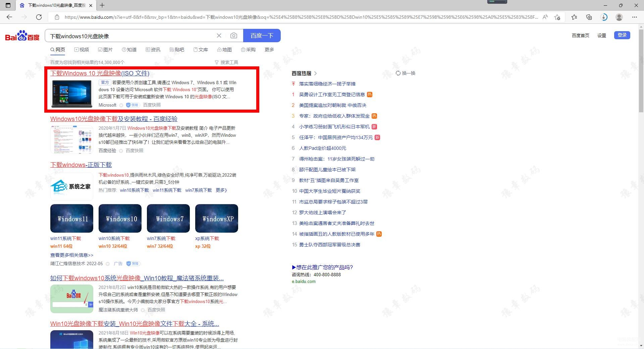Click the camera image search icon
The height and width of the screenshot is (349, 644).
click(x=234, y=36)
